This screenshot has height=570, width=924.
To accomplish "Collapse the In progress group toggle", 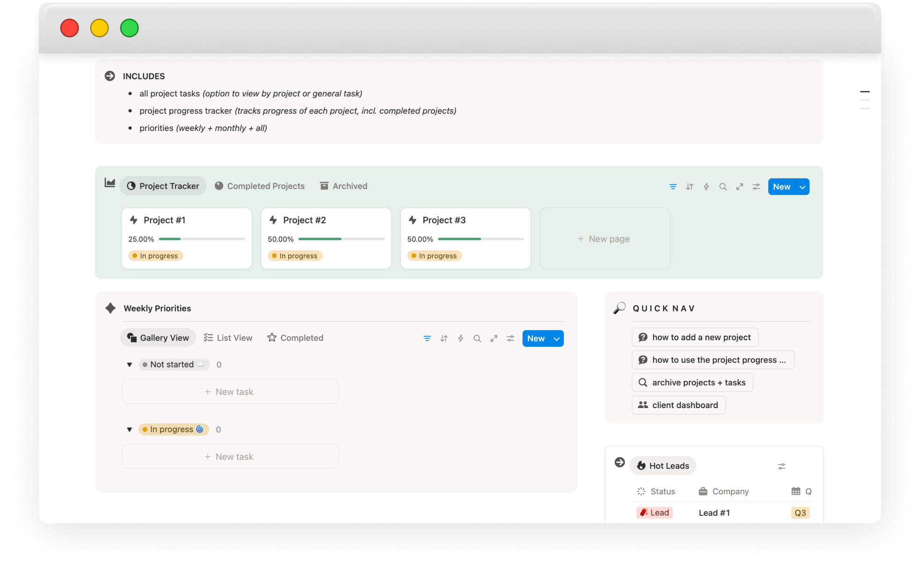I will pyautogui.click(x=130, y=430).
